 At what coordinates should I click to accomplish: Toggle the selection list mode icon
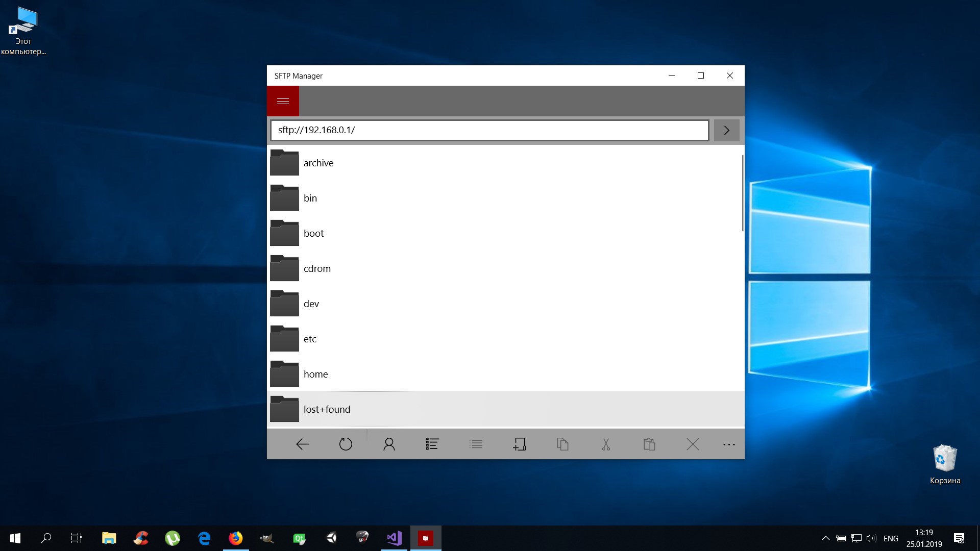coord(432,444)
